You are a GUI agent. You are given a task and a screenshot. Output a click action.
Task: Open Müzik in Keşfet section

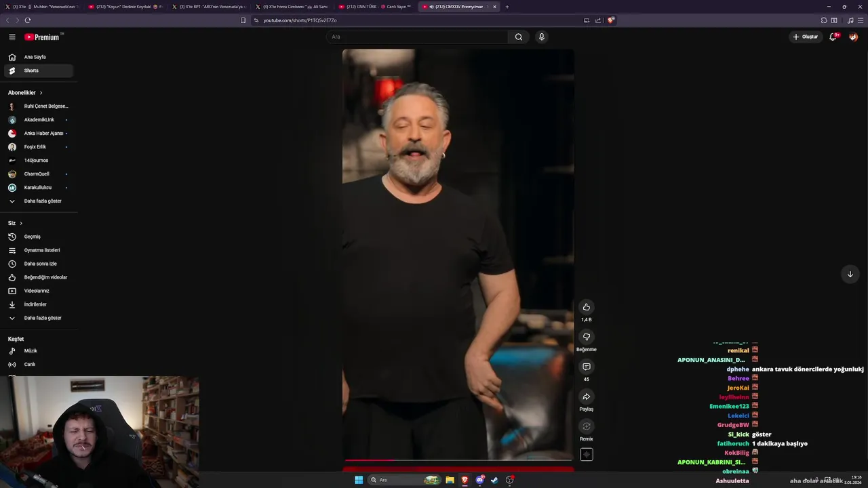(x=39, y=351)
